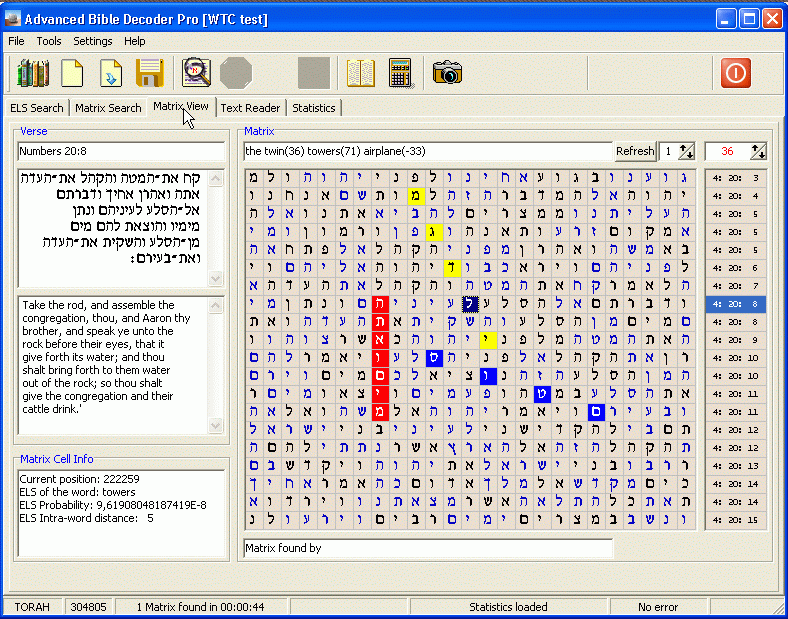Viewport: 788px width, 619px height.
Task: Open the book reader icon
Action: coord(361,73)
